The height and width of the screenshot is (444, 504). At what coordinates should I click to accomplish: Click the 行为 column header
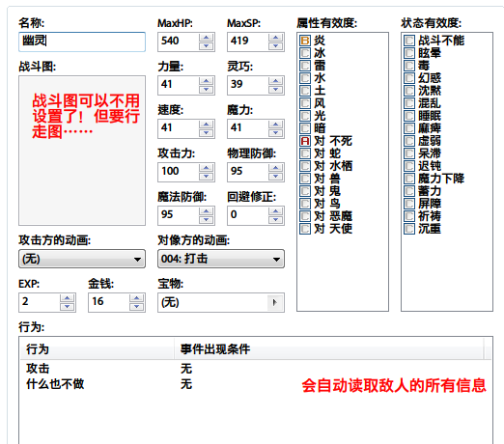97,349
